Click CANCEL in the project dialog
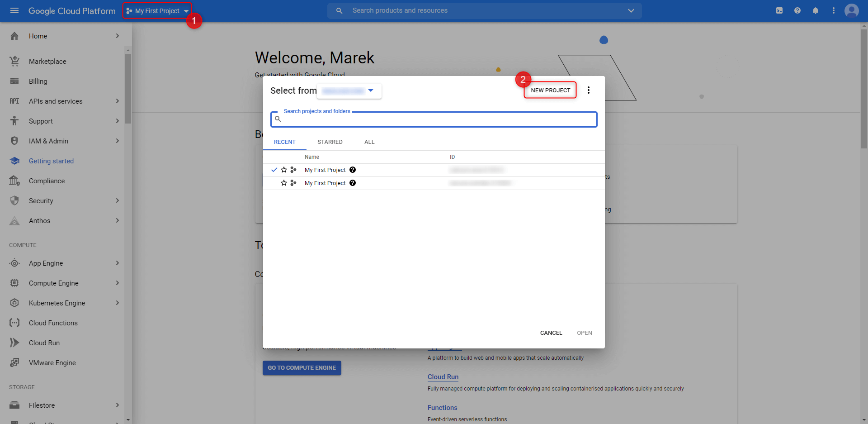Image resolution: width=868 pixels, height=424 pixels. click(551, 333)
